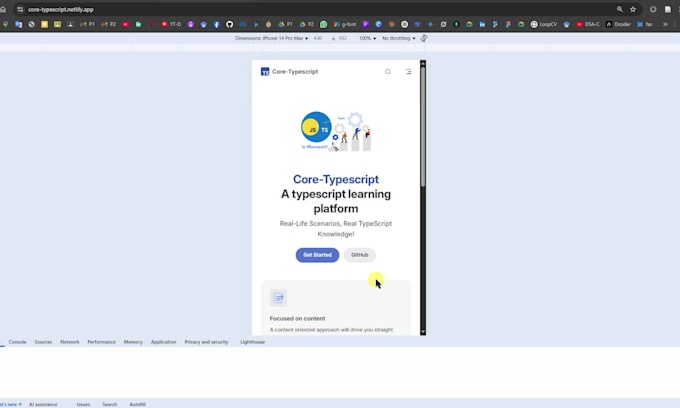Open the GitHub bookmark icon
680x408 pixels.
229,24
